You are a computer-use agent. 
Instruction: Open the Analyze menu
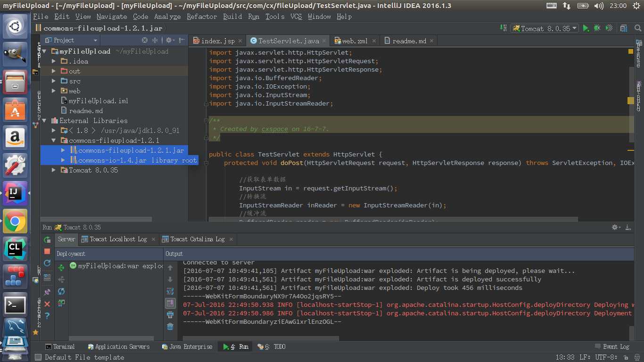tap(167, 16)
